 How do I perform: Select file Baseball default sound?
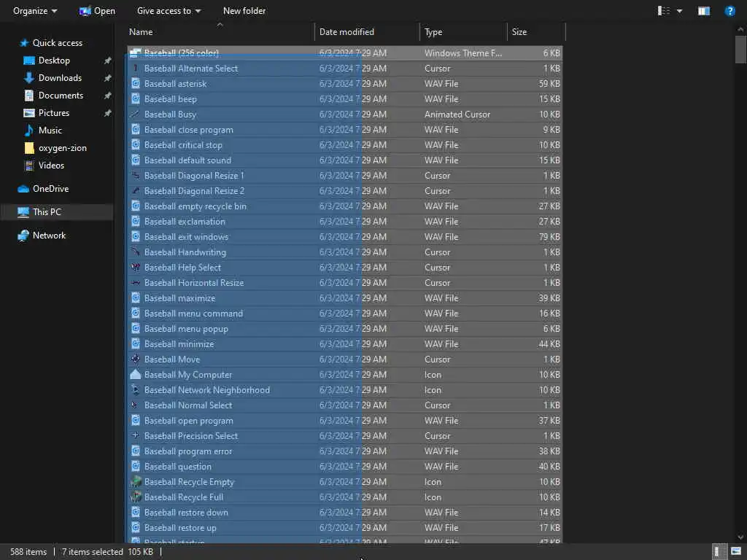[x=345, y=160]
